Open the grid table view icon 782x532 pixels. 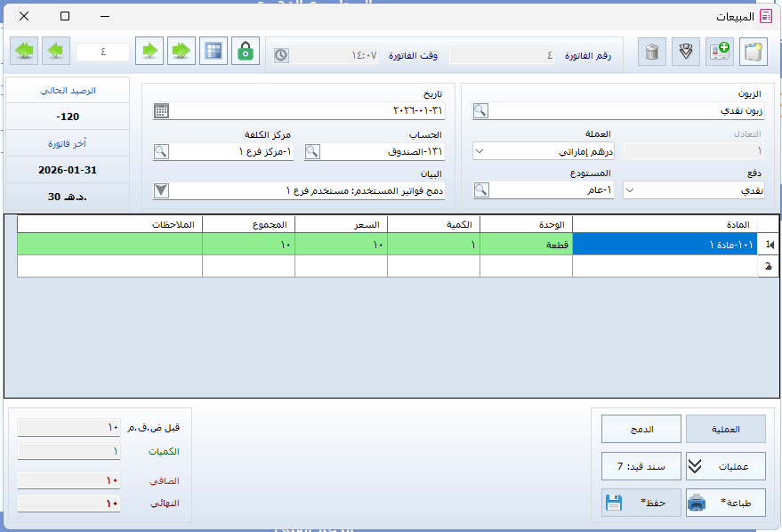click(213, 52)
